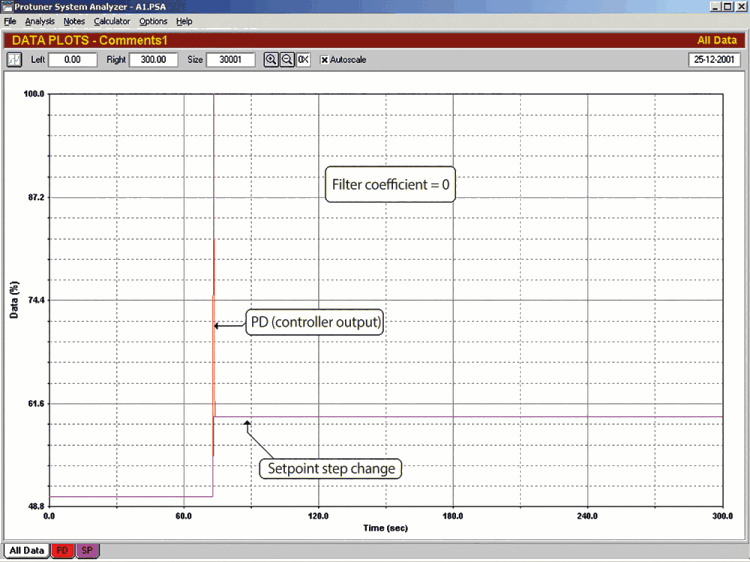This screenshot has width=750, height=562.
Task: Click the Protuner app icon in title bar
Action: pyautogui.click(x=7, y=6)
